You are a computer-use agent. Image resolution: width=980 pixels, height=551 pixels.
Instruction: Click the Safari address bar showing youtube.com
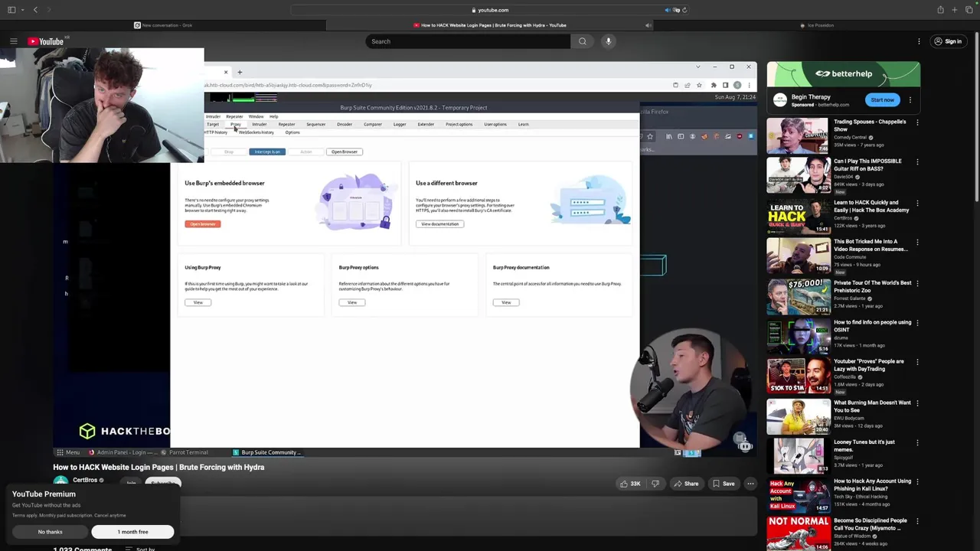pos(490,10)
